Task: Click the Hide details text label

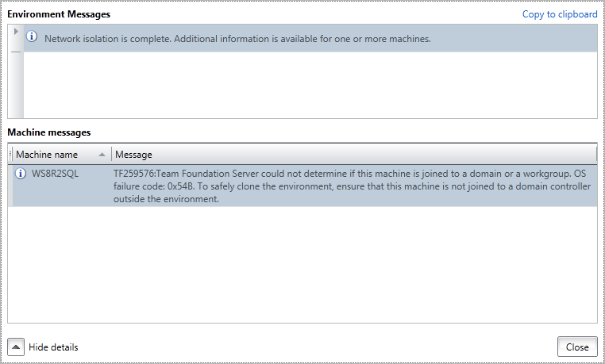Action: [53, 347]
